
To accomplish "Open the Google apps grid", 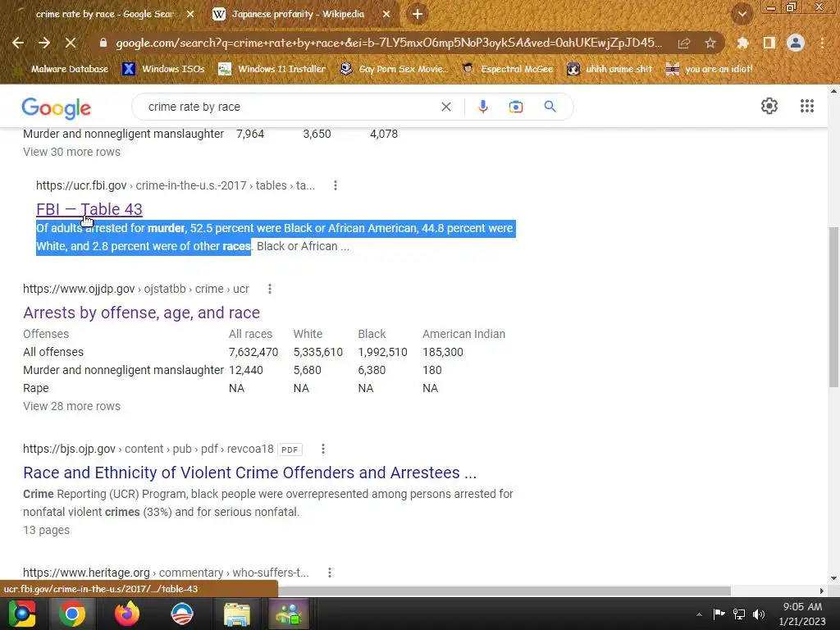I will (x=807, y=106).
